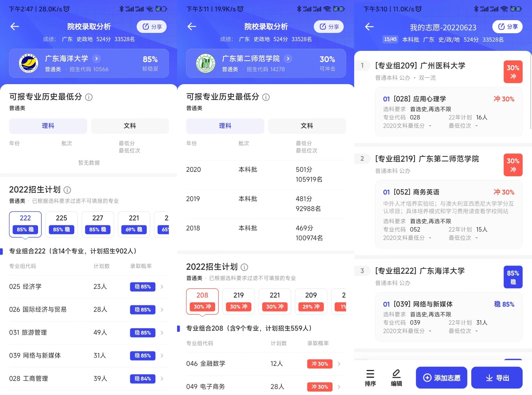This screenshot has height=395, width=532.
Task: Tap the 广东第二师范学院 school logo
Action: [205, 63]
